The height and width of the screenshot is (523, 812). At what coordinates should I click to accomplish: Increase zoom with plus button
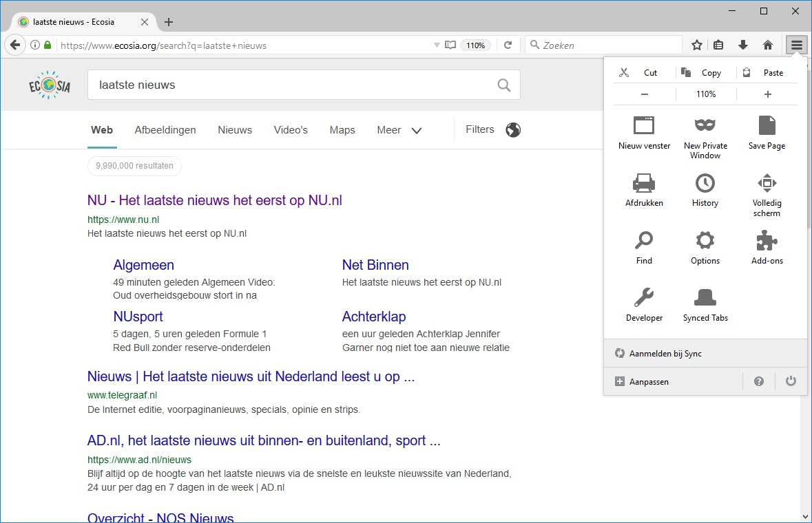tap(767, 94)
